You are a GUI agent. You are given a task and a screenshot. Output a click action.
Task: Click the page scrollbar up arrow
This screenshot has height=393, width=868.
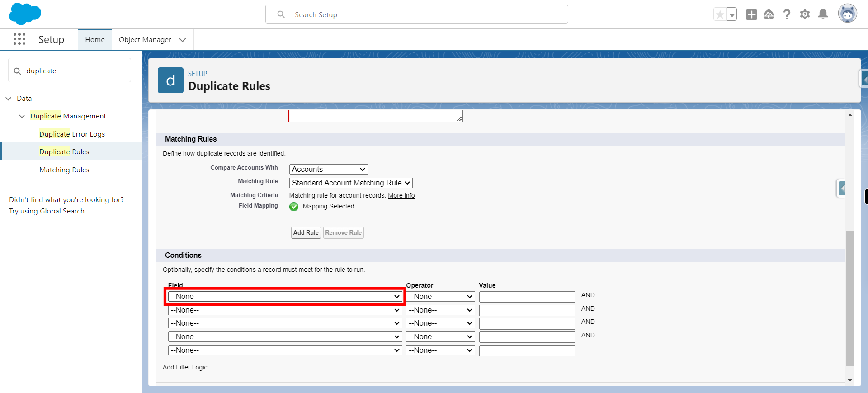[x=850, y=116]
